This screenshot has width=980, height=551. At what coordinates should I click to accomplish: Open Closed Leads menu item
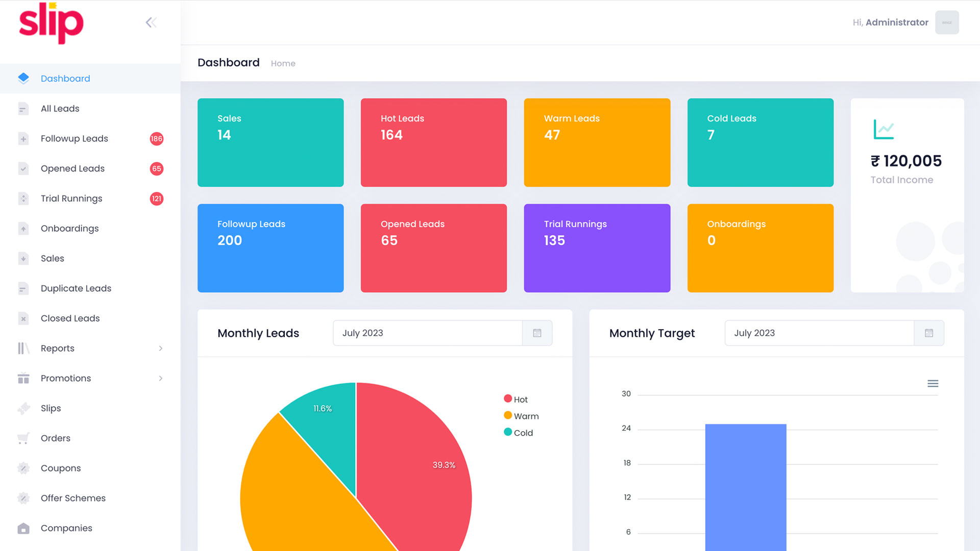tap(90, 318)
